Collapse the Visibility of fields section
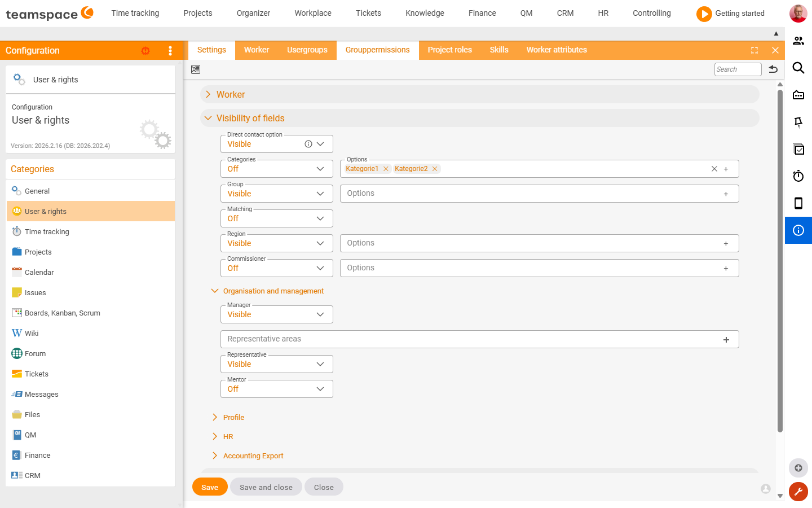This screenshot has height=508, width=812. (x=480, y=118)
